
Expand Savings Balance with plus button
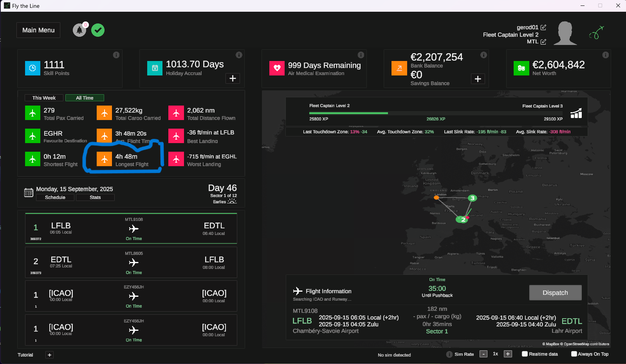tap(478, 79)
